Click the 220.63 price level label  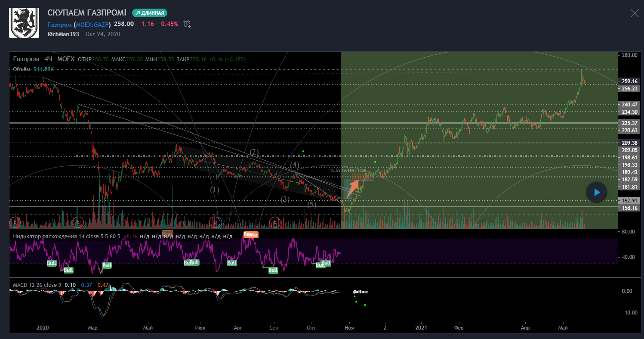[629, 130]
